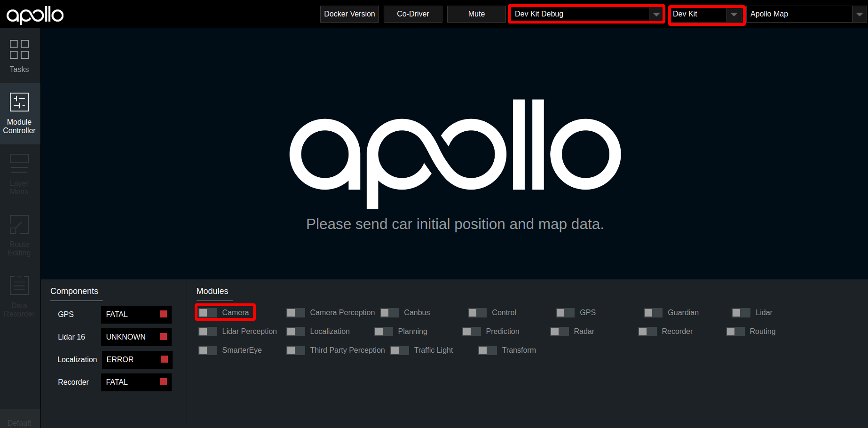Viewport: 868px width, 428px height.
Task: Turn on the Canbus module
Action: point(389,313)
